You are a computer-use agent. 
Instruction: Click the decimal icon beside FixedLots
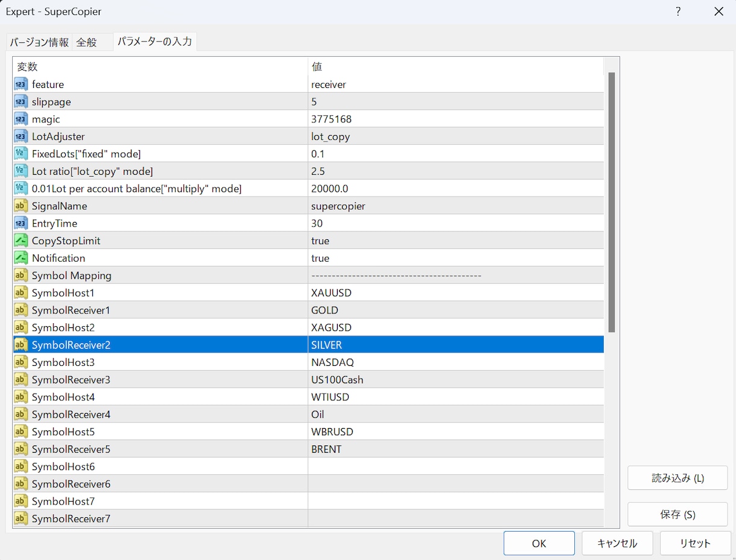coord(21,154)
